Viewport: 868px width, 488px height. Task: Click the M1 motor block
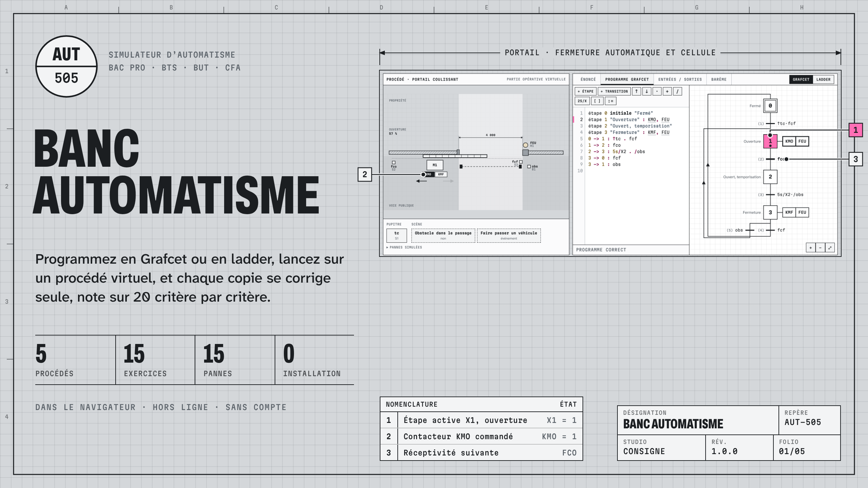(435, 165)
